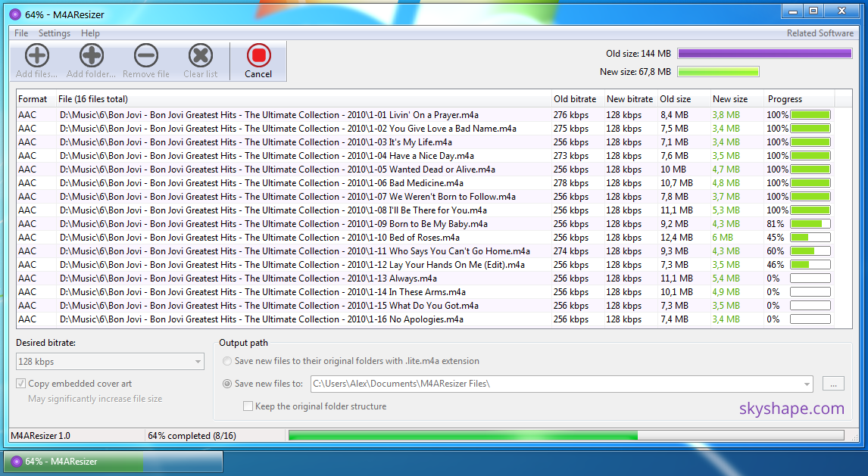Image resolution: width=868 pixels, height=476 pixels.
Task: Click the Related Software link
Action: (820, 33)
